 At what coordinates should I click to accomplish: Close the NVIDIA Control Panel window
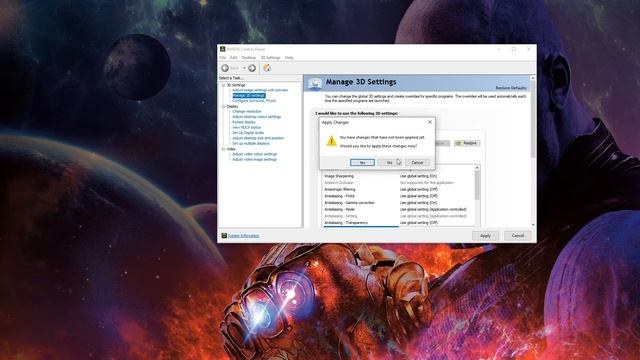click(529, 49)
